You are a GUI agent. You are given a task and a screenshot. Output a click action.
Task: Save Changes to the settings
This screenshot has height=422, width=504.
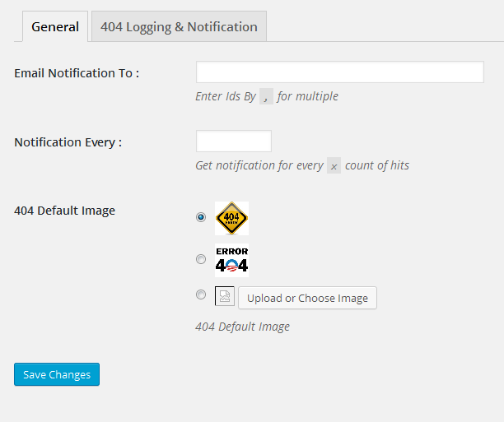coord(57,374)
